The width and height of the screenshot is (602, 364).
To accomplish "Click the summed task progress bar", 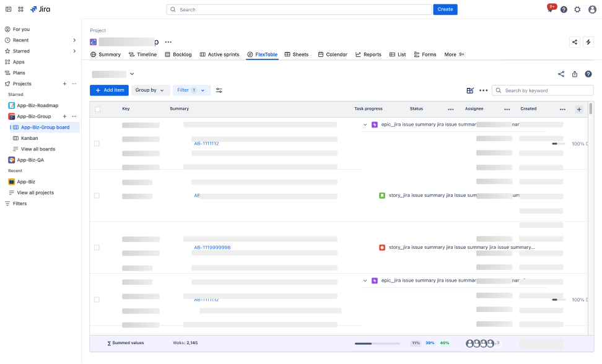I will [x=377, y=344].
